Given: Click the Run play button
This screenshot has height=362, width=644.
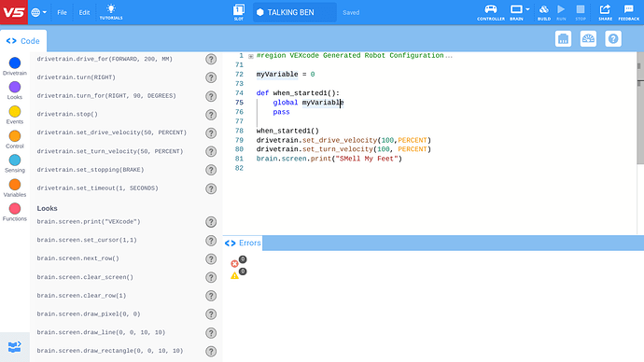Looking at the screenshot, I should (x=561, y=12).
